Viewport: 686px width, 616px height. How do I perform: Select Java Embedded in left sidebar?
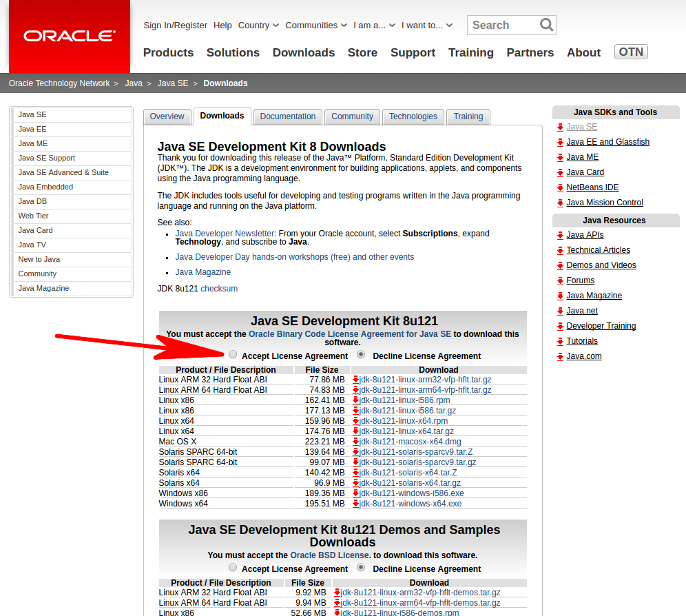point(72,187)
